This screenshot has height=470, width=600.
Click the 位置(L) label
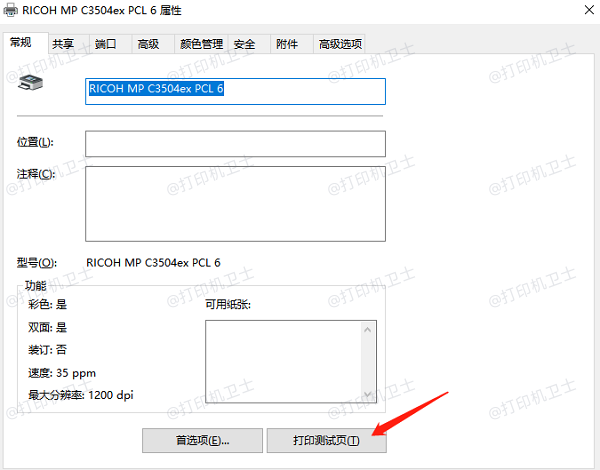pyautogui.click(x=35, y=143)
